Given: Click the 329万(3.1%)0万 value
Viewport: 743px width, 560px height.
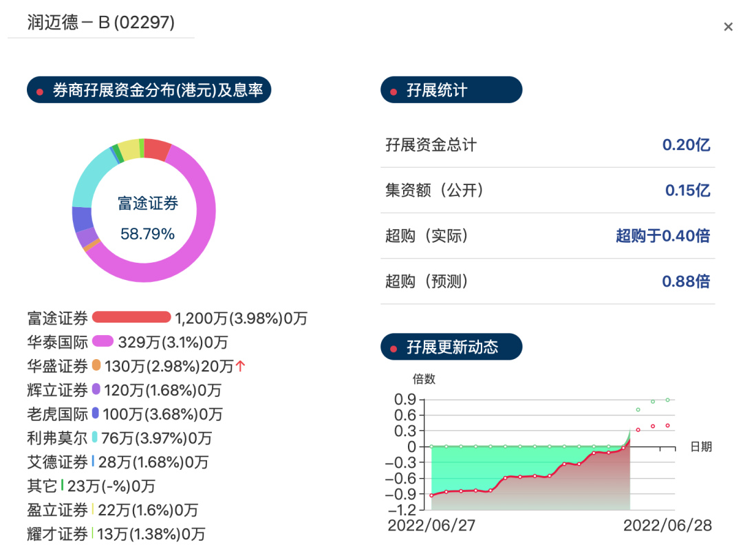Looking at the screenshot, I should click(x=173, y=342).
